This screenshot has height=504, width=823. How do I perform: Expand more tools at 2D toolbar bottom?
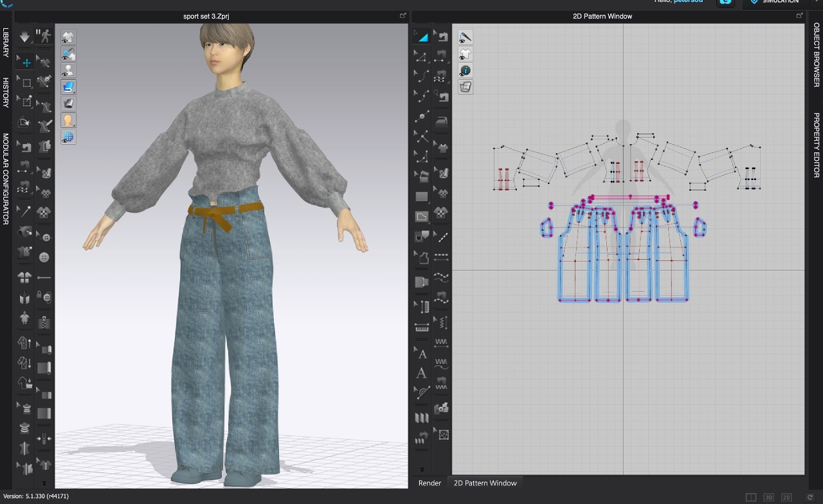(422, 469)
